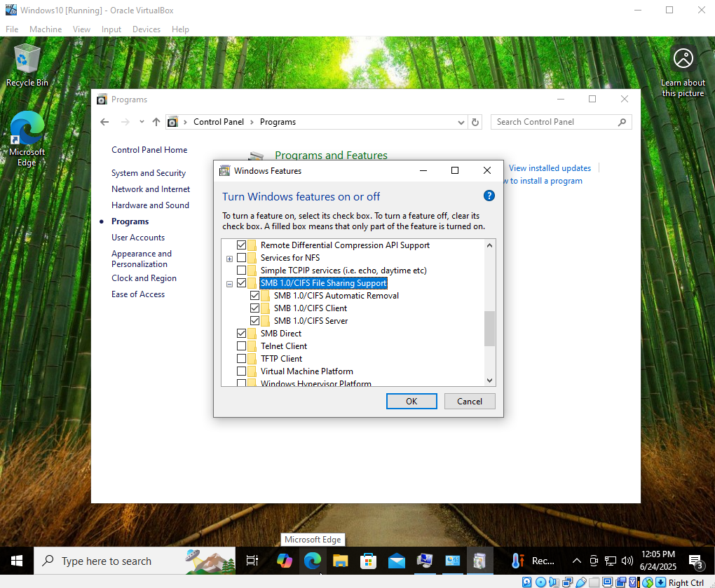Refresh the Control Panel address bar
Screen dimensions: 715x588
coord(475,122)
